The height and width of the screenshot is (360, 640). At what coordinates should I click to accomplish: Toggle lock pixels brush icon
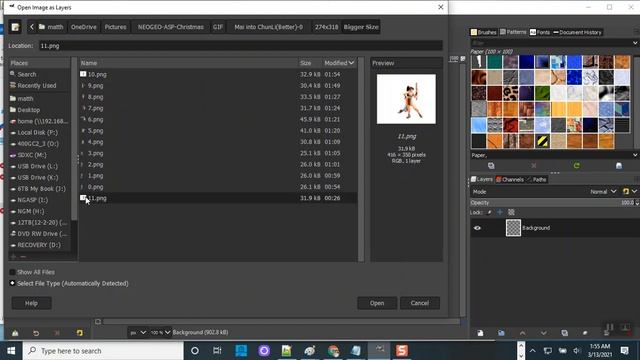[x=489, y=212]
